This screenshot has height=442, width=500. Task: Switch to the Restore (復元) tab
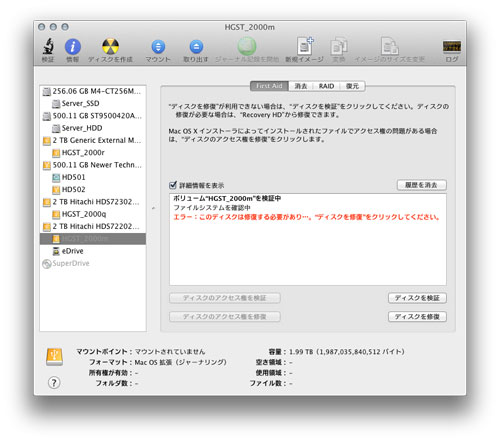point(352,86)
